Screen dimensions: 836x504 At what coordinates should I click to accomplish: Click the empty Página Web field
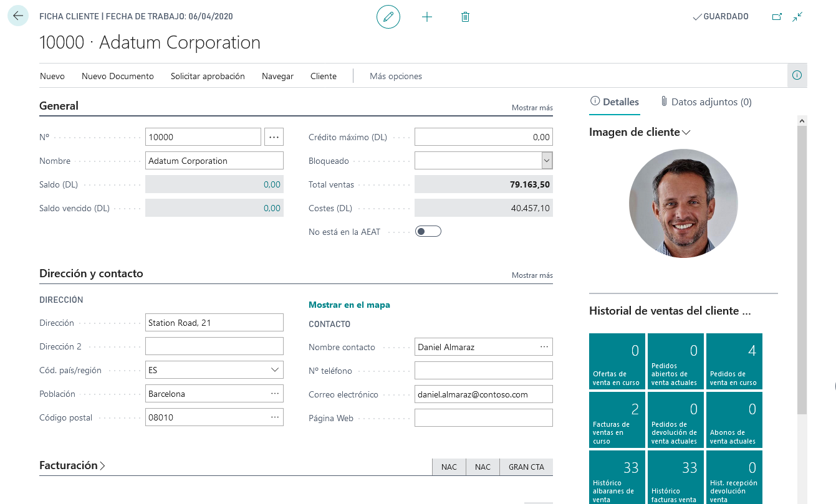tap(484, 418)
